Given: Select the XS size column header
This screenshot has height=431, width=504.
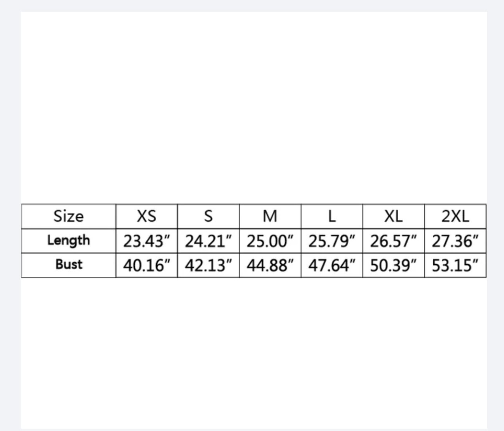Looking at the screenshot, I should [147, 216].
